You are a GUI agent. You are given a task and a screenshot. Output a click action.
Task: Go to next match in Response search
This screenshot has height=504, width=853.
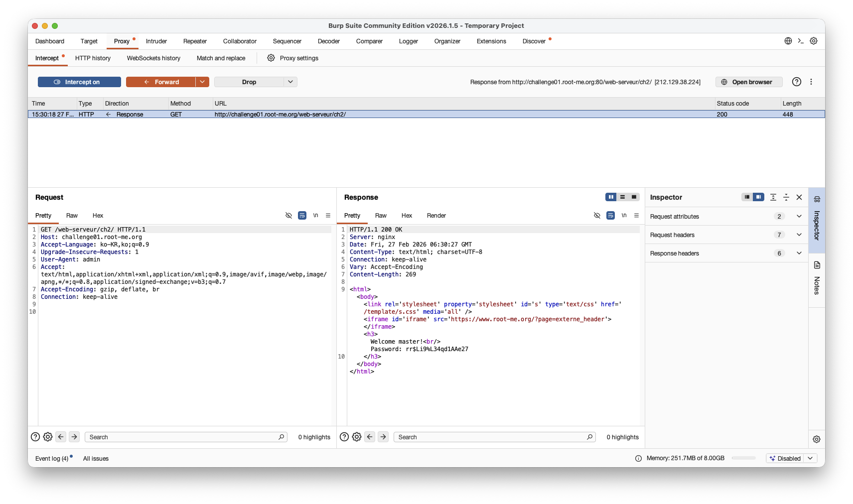(383, 437)
